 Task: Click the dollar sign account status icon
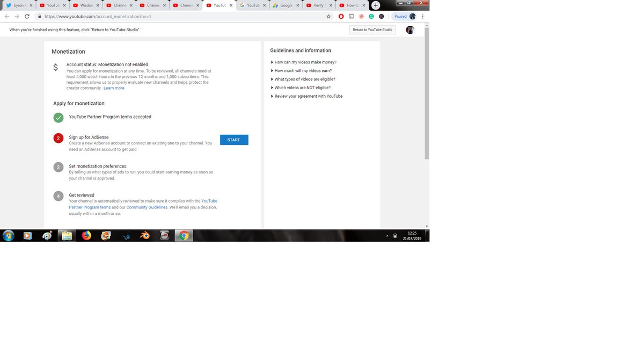pos(56,68)
